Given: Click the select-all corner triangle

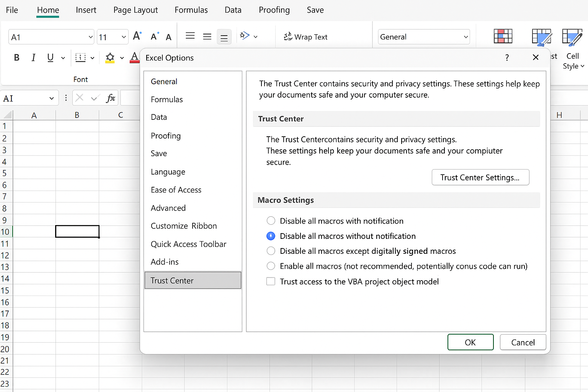Looking at the screenshot, I should pyautogui.click(x=7, y=114).
